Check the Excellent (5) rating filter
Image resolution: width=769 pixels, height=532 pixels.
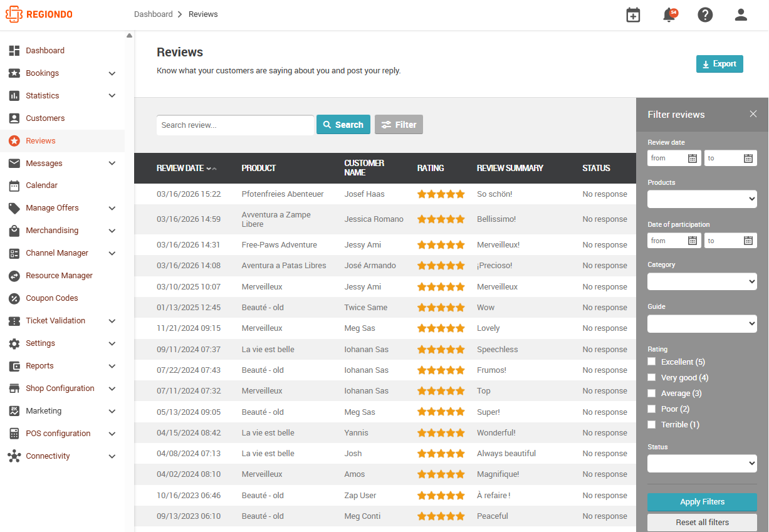pos(652,362)
